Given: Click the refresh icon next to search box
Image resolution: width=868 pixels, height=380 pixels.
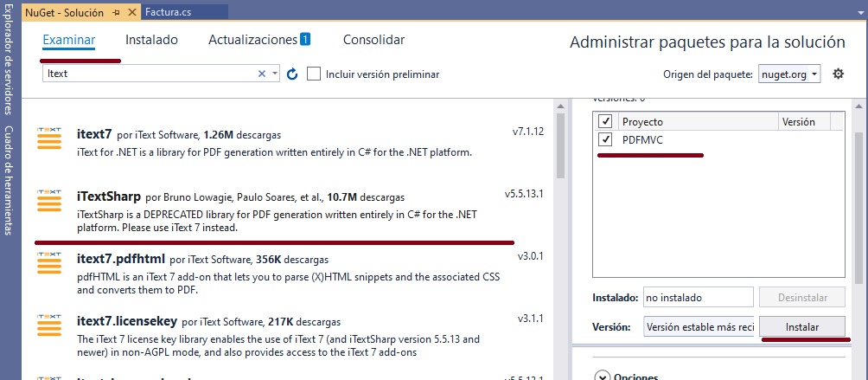Looking at the screenshot, I should tap(292, 74).
